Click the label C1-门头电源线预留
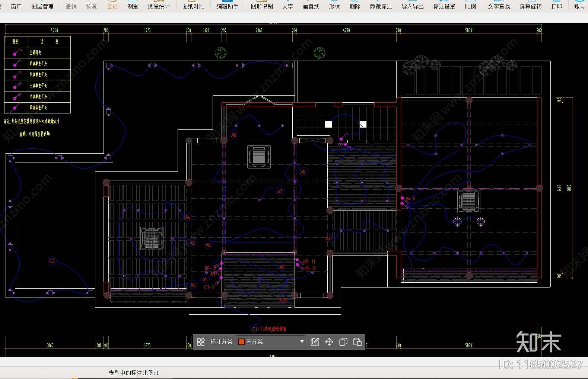Image resolution: width=588 pixels, height=379 pixels. point(269,329)
